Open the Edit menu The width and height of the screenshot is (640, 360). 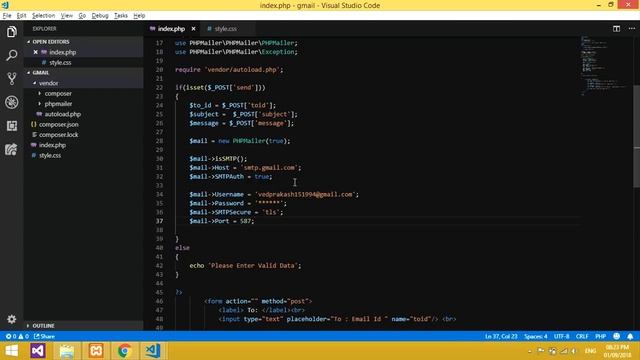click(x=21, y=16)
